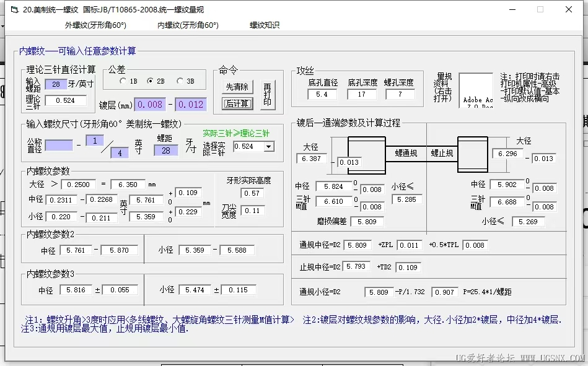Click the 螺止规 大径 6.296 field
Image resolution: width=588 pixels, height=366 pixels.
507,154
